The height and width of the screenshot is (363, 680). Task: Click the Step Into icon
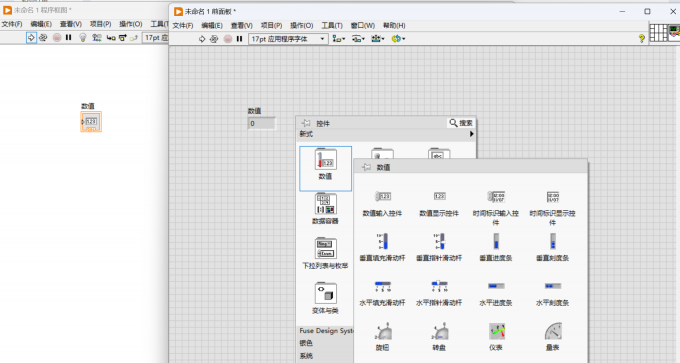tap(111, 38)
